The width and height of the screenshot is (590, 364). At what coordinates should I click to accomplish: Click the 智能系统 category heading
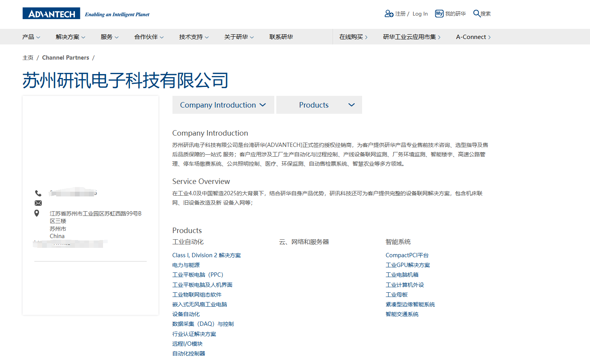pos(398,242)
